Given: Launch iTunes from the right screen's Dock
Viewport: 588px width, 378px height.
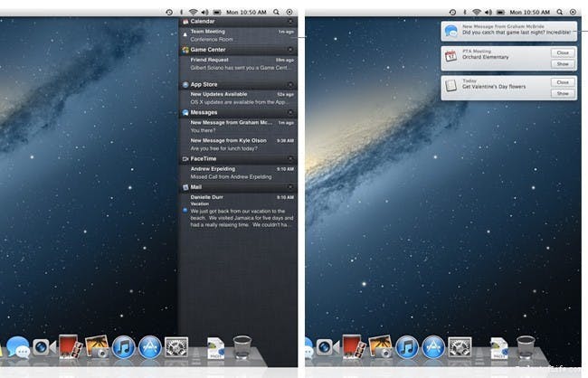Looking at the screenshot, I should click(407, 347).
